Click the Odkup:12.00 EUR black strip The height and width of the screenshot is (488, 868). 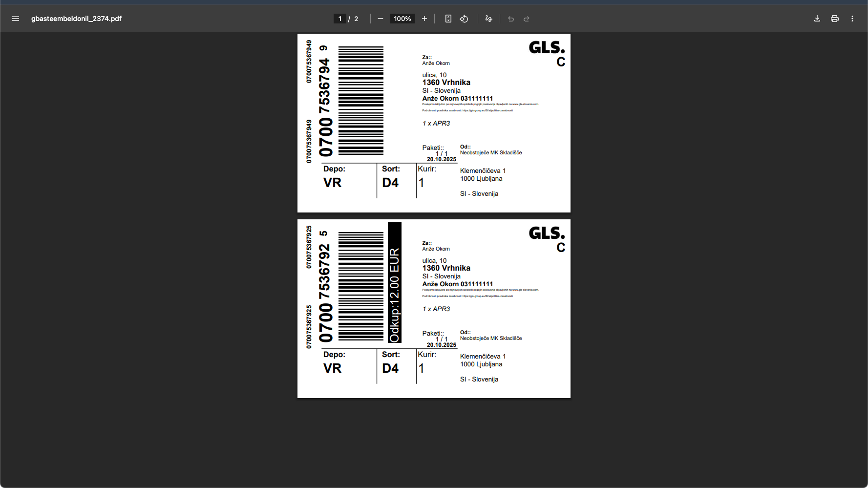pyautogui.click(x=395, y=283)
